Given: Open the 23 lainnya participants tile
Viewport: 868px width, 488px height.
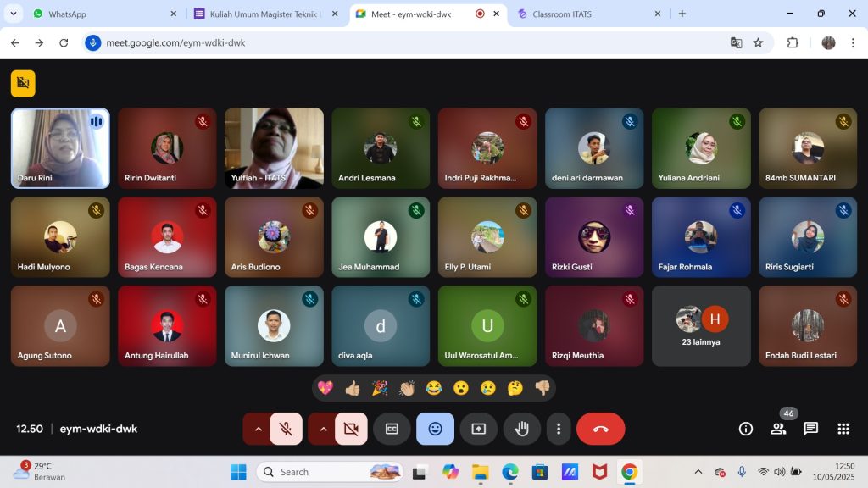Looking at the screenshot, I should pyautogui.click(x=701, y=326).
